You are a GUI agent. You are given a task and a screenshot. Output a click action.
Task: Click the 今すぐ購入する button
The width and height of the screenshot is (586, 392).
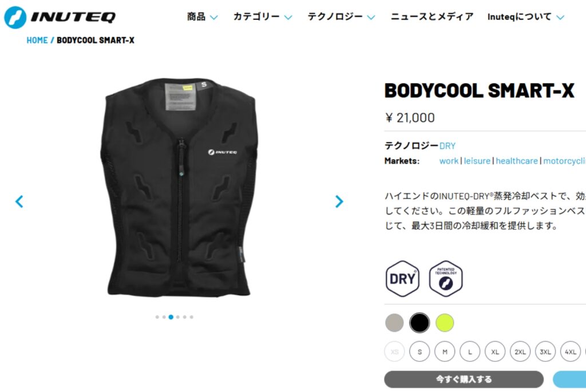[x=464, y=379]
